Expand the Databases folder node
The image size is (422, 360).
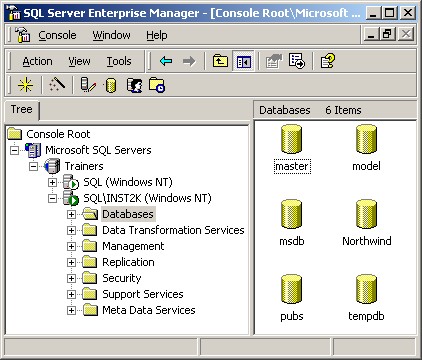point(71,214)
